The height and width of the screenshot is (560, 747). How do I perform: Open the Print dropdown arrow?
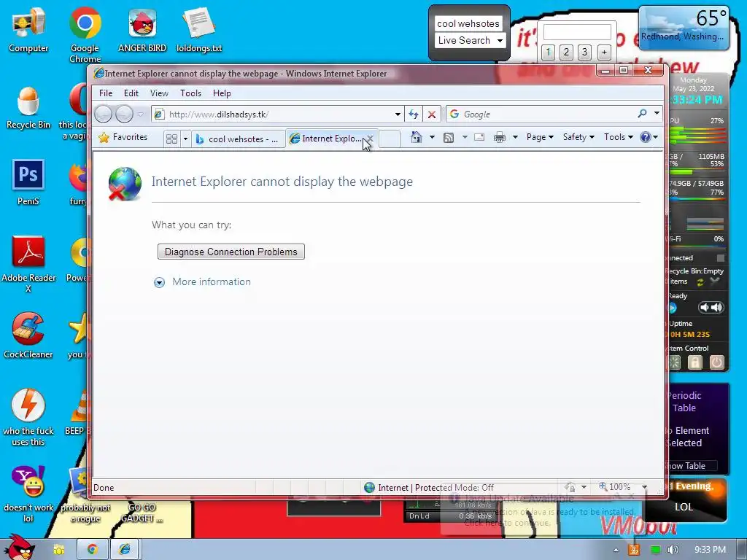click(515, 137)
